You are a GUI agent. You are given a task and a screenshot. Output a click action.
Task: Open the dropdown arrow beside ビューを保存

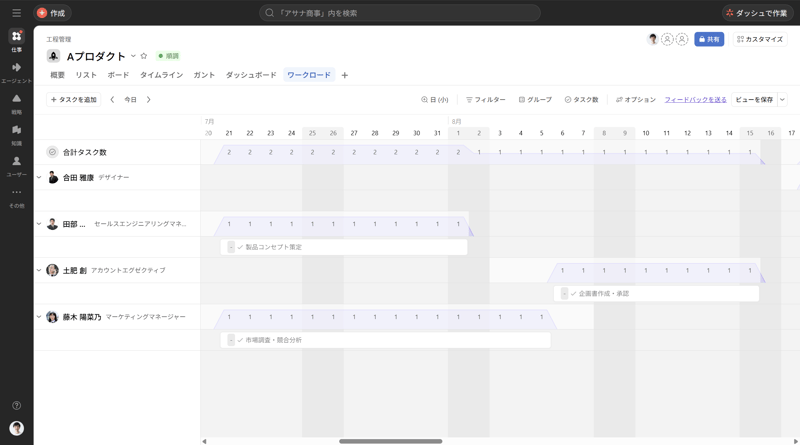point(782,100)
